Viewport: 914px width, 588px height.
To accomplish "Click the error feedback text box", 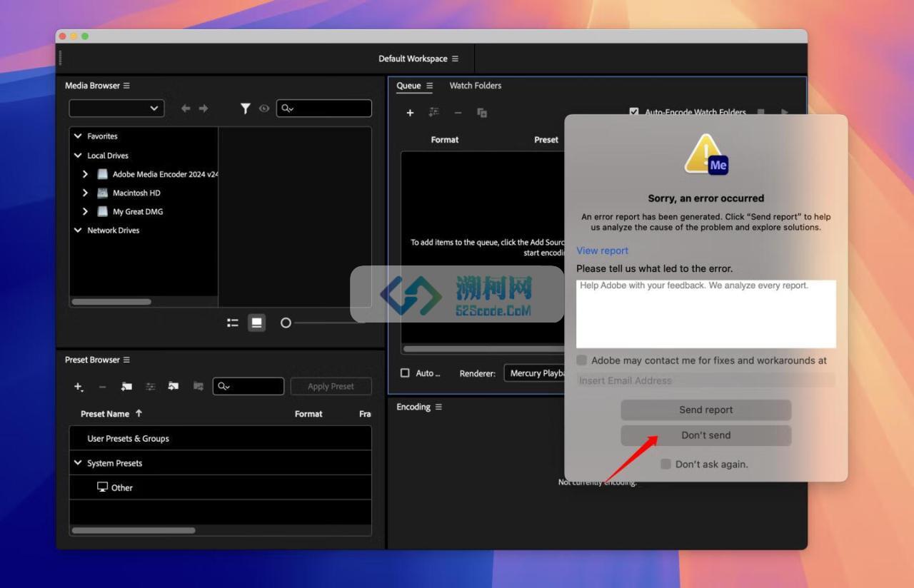I will [706, 314].
